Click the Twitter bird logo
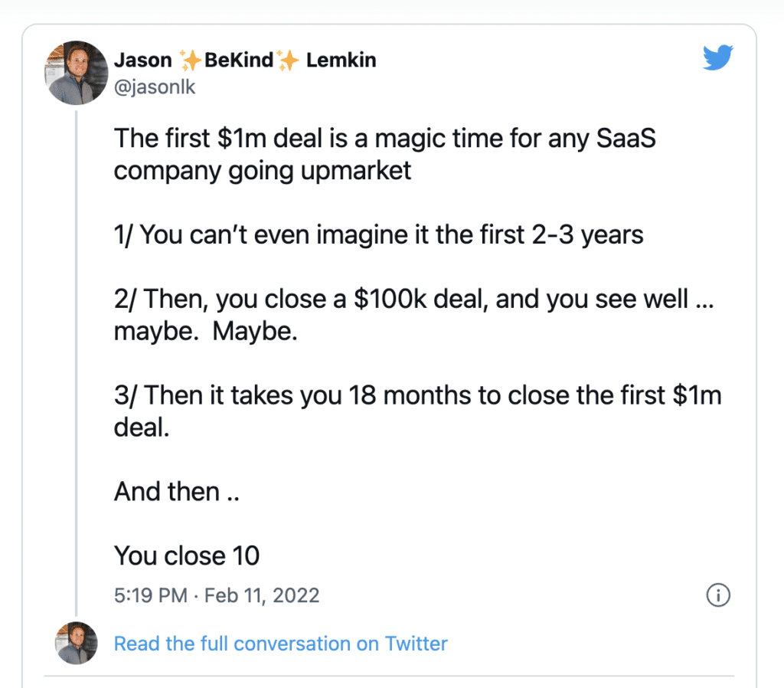The height and width of the screenshot is (688, 784). point(717,58)
